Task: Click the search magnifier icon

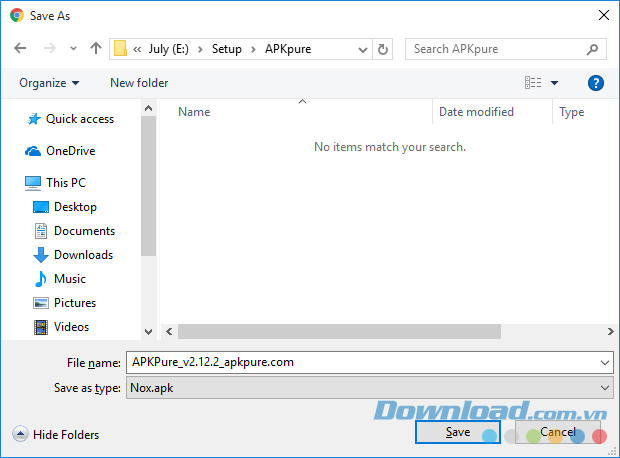Action: point(592,49)
